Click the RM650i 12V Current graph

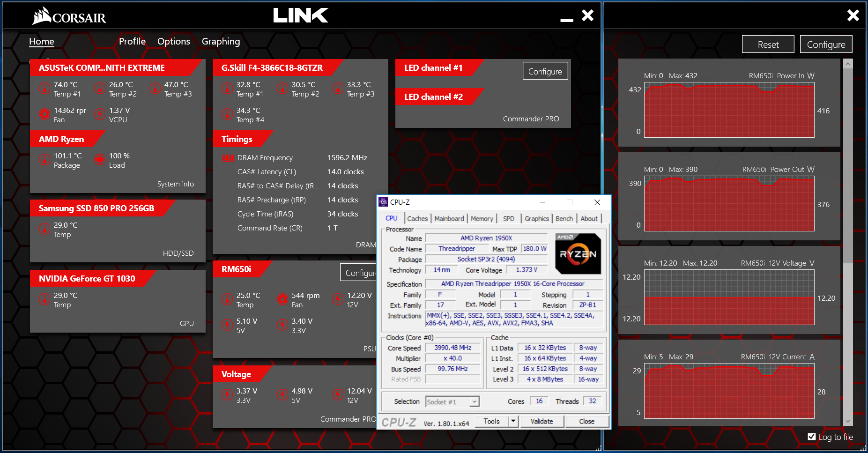[729, 391]
